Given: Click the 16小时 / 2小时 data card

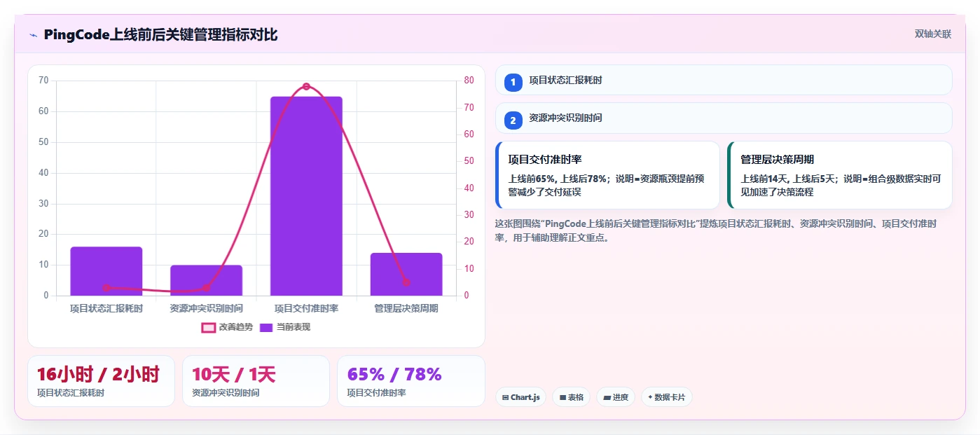Looking at the screenshot, I should 101,381.
